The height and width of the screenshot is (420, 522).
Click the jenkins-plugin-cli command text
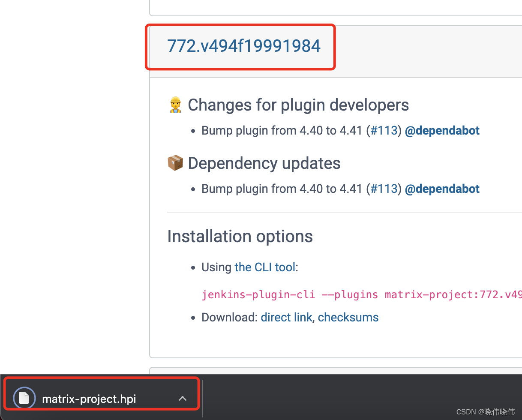362,295
